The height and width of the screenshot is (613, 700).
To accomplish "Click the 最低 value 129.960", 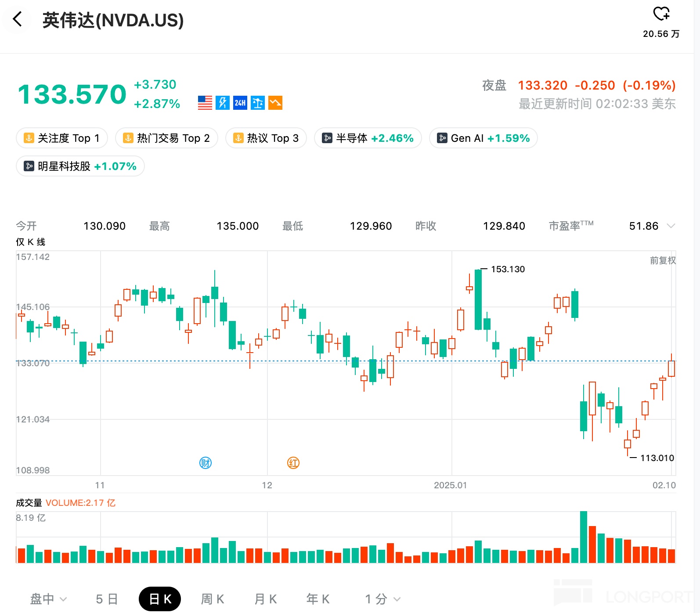I will 371,226.
